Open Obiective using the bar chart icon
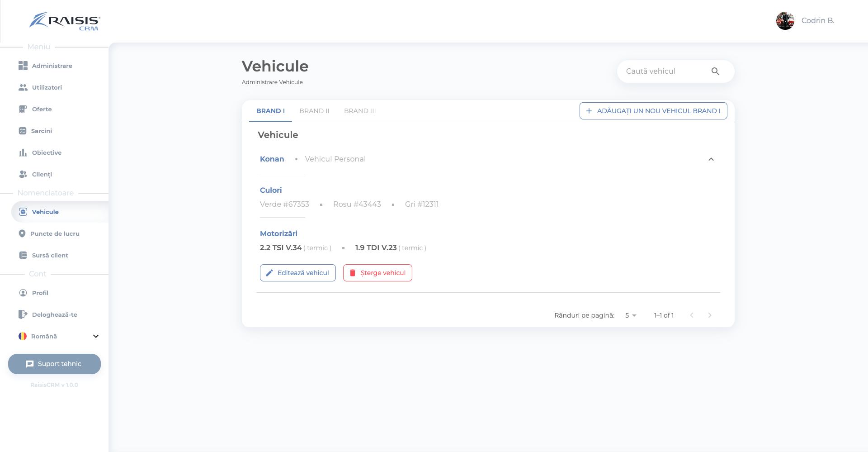This screenshot has width=868, height=452. coord(23,152)
